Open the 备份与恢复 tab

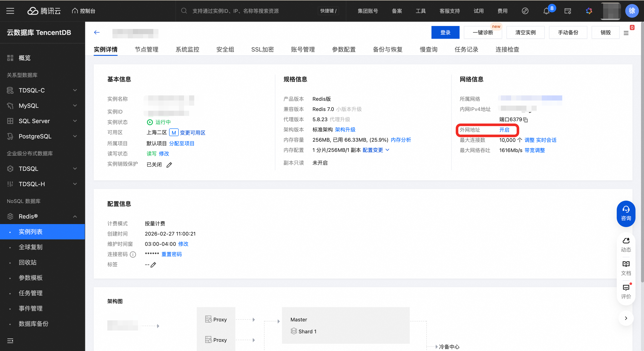[388, 49]
